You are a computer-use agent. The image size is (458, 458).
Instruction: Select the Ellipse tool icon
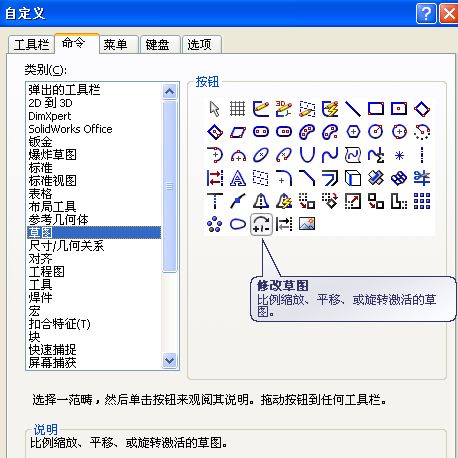261,155
